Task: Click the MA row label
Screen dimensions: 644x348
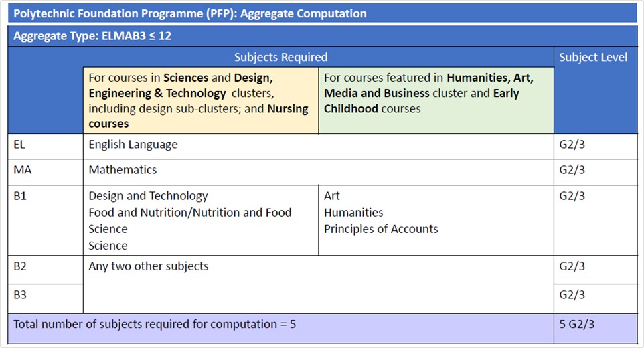Action: coord(23,170)
